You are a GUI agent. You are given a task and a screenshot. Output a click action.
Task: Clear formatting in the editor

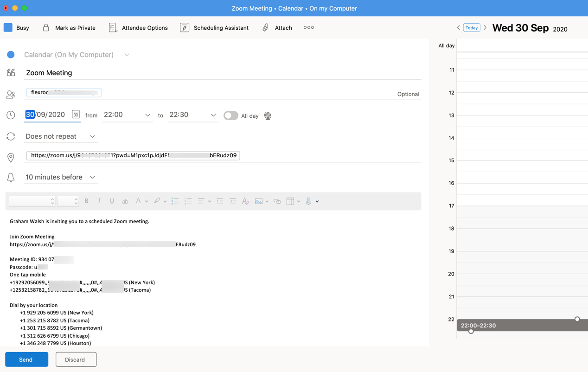point(245,201)
